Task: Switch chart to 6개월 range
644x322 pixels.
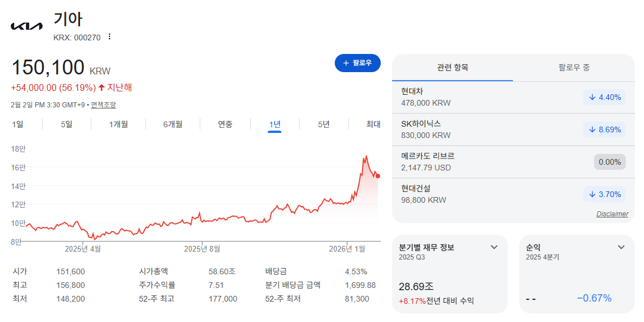Action: coord(172,124)
